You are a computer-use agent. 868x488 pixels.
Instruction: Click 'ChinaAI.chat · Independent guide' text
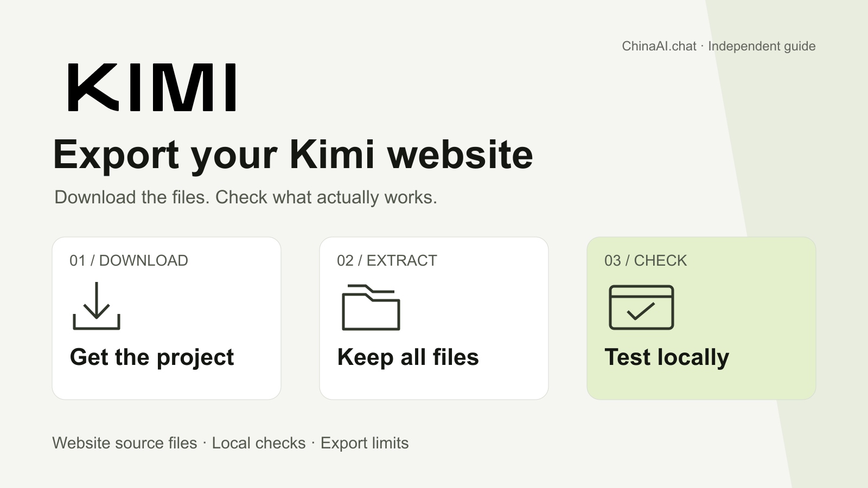click(719, 46)
